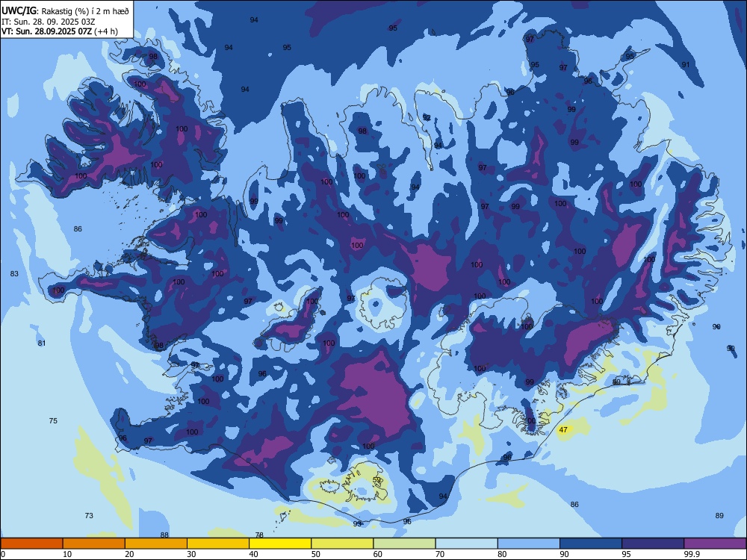Click the amber 20–30 legend swatch
The image size is (747, 560).
point(156,544)
